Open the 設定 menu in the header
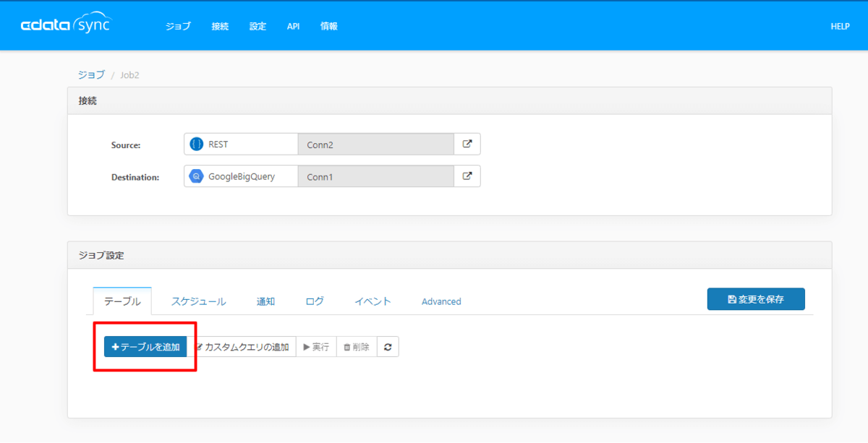 click(258, 26)
